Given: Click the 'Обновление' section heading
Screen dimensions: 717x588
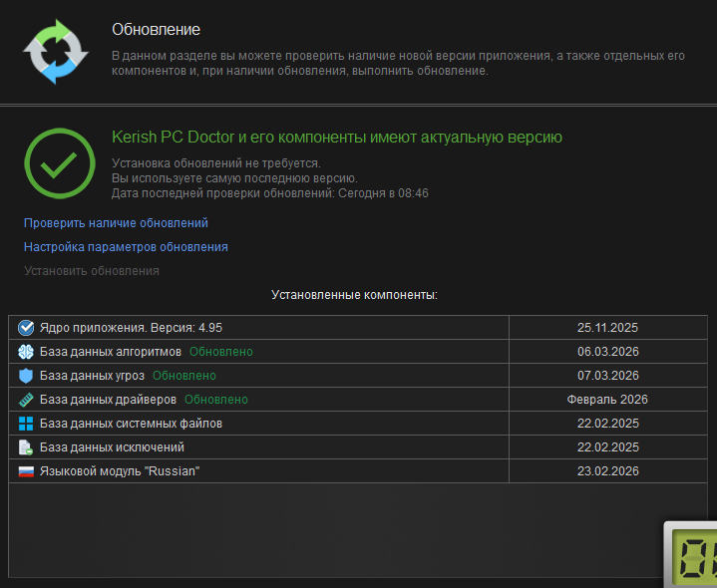Looking at the screenshot, I should point(156,29).
